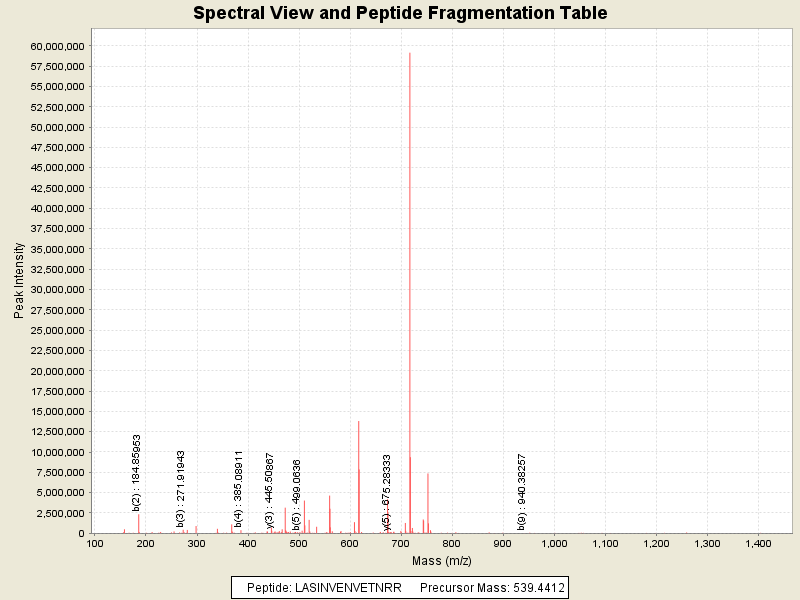Click the 30,000,000 y-axis tick label

coord(56,290)
